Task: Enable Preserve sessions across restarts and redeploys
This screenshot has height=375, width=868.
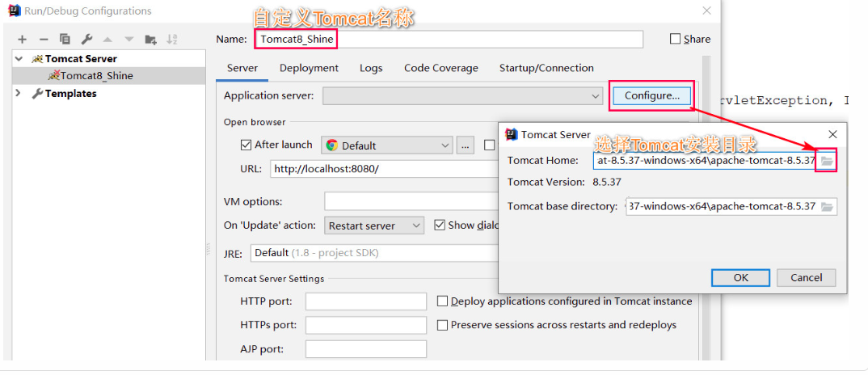Action: (x=442, y=325)
